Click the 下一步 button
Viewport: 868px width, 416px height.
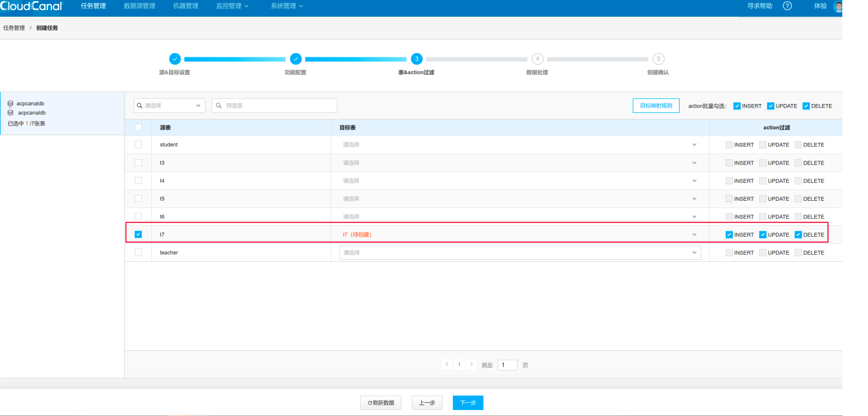[468, 403]
